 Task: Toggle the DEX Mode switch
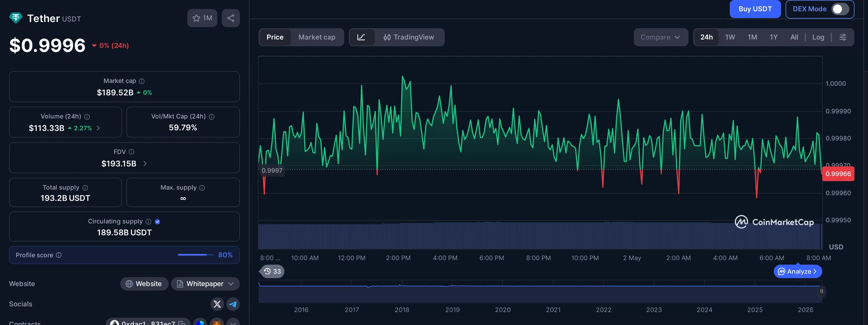840,9
